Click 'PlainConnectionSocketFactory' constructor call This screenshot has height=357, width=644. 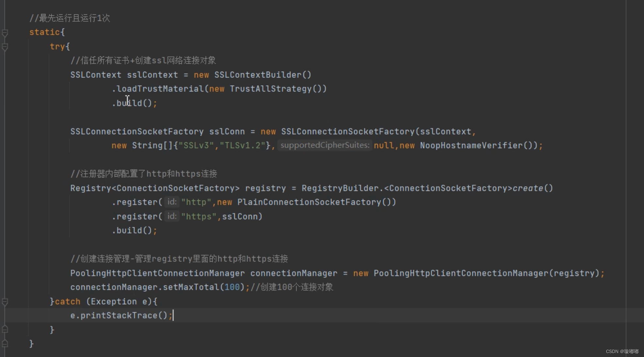pos(309,202)
